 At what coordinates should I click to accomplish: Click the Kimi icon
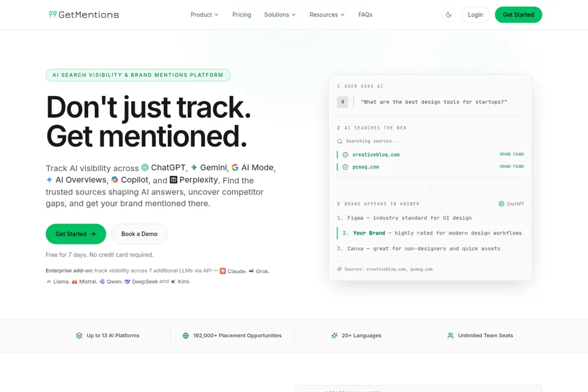click(173, 281)
